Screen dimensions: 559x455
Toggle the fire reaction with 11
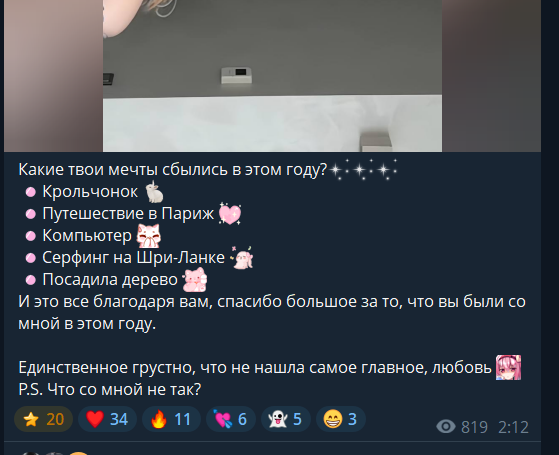(x=171, y=419)
